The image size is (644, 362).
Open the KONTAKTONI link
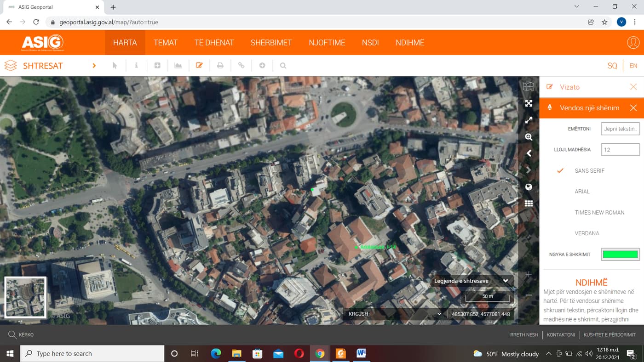click(x=561, y=335)
